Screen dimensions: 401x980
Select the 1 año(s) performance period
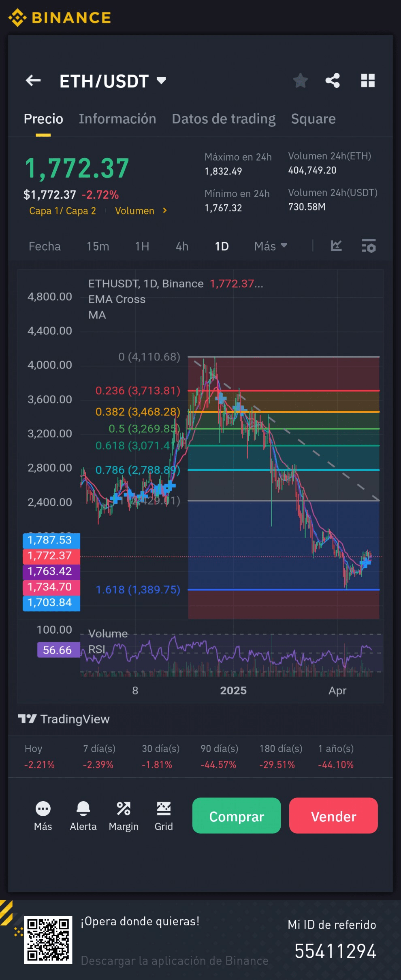pos(336,757)
